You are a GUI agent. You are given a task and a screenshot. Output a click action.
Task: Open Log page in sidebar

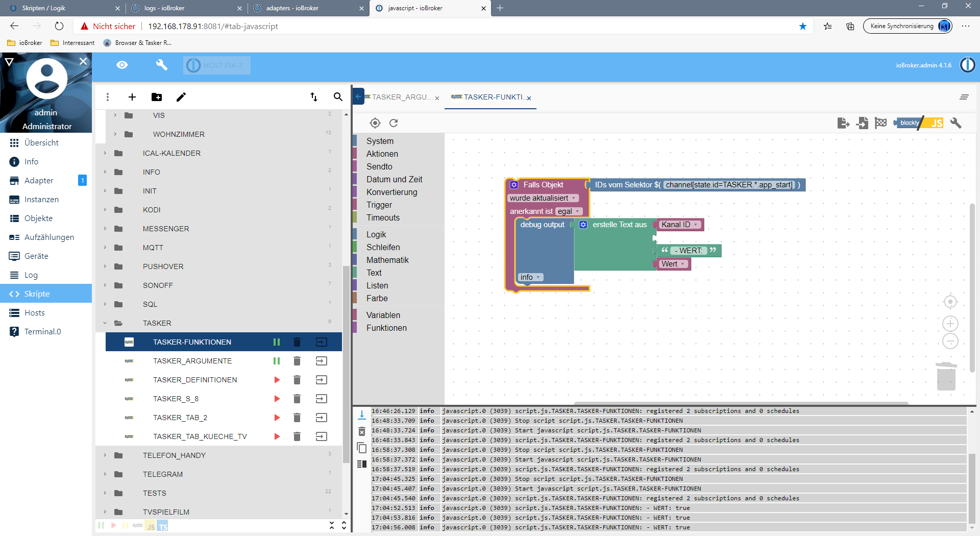[x=46, y=275]
